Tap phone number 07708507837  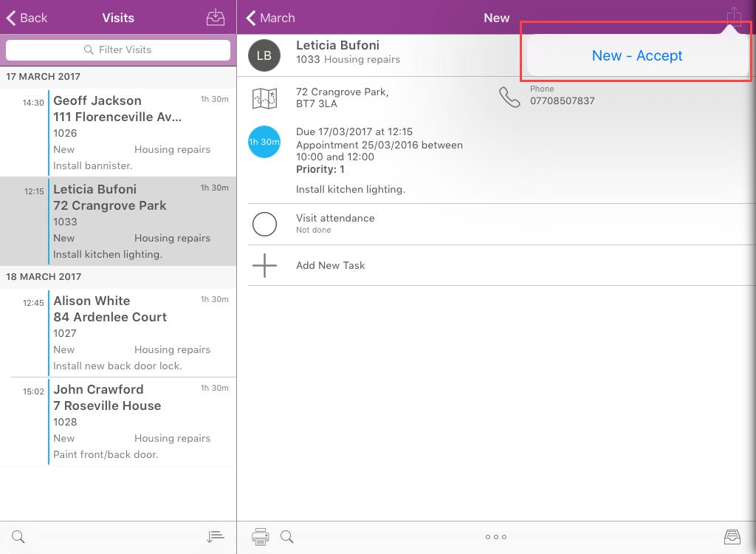(562, 101)
